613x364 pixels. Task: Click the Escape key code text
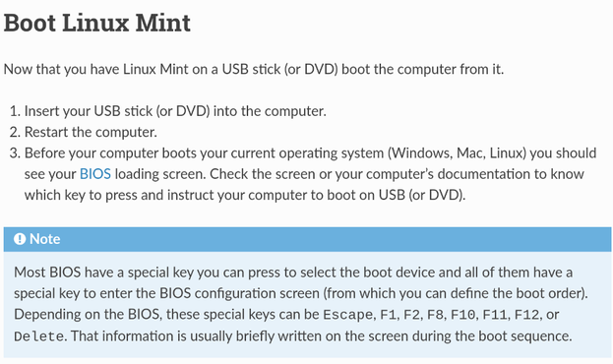[347, 315]
